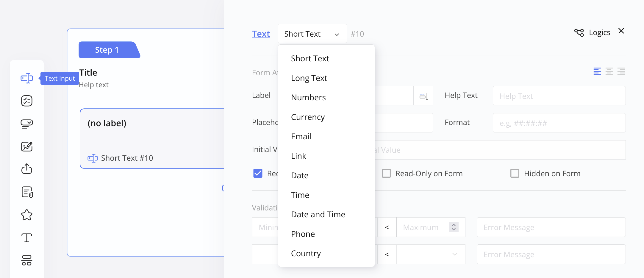Screen dimensions: 644x278
Task: Close the field settings panel
Action: pyautogui.click(x=621, y=31)
